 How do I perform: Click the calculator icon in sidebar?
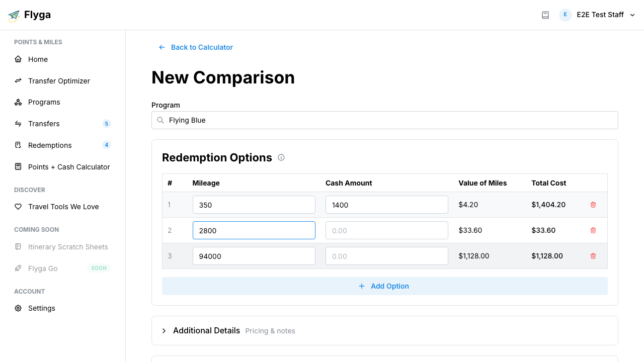[x=18, y=166]
